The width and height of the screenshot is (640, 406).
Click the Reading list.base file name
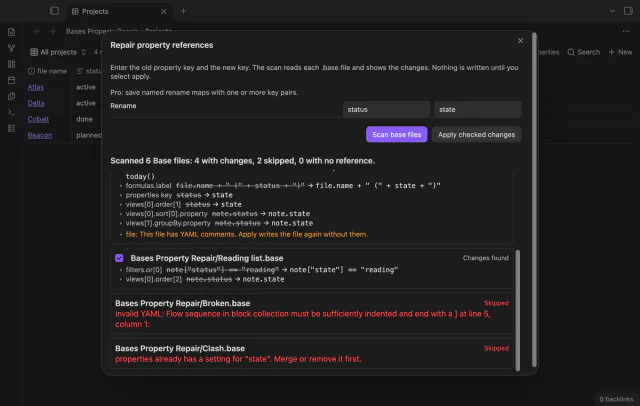(x=207, y=258)
